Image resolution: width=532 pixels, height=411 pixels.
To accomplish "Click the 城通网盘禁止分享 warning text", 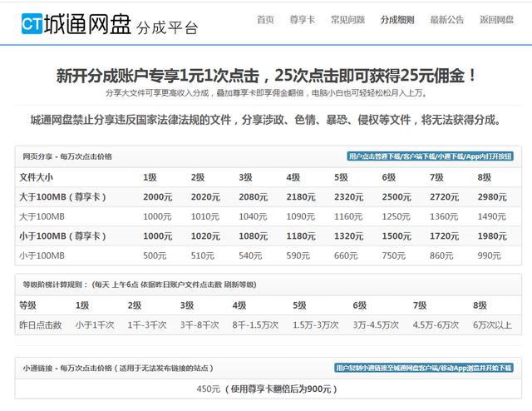I will pos(265,120).
